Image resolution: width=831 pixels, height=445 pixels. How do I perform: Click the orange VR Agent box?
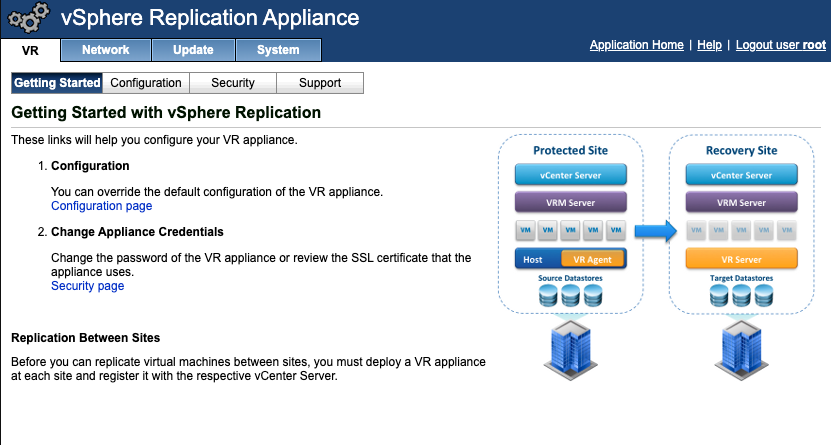click(x=592, y=259)
